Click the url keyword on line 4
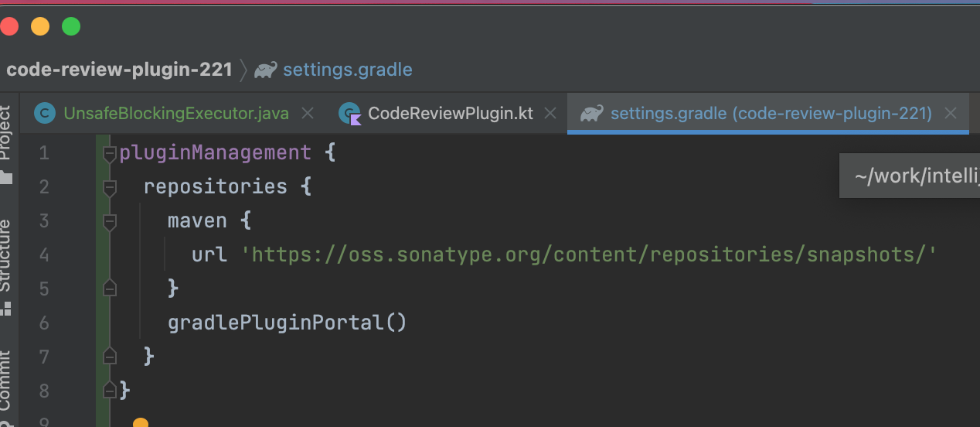 coord(209,255)
